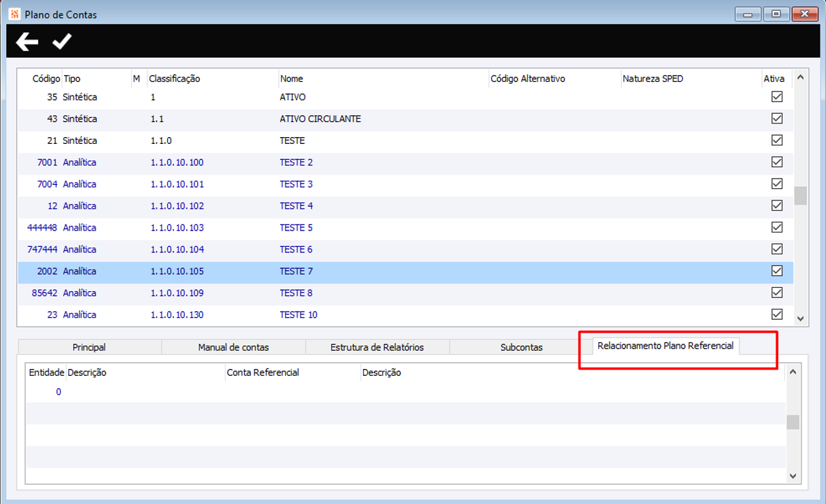The image size is (826, 504).
Task: Toggle Ativa checkbox for ATIVO row
Action: (x=776, y=97)
